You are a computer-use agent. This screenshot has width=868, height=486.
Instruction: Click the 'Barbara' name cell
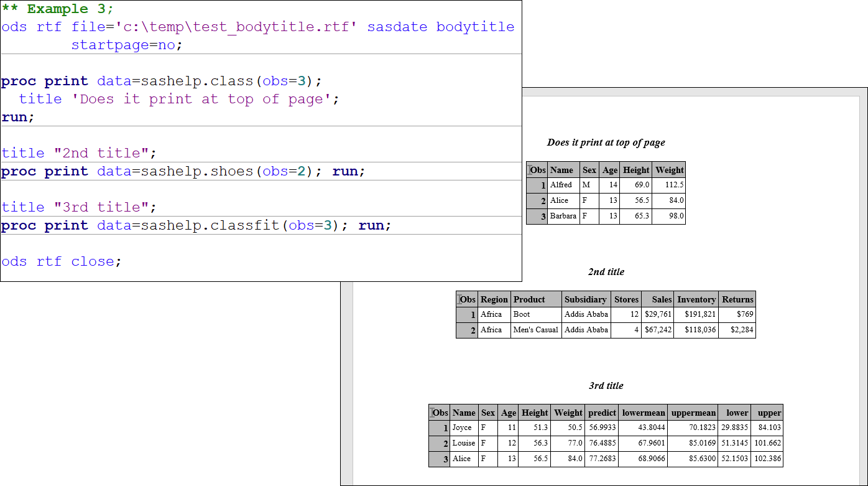click(x=563, y=216)
